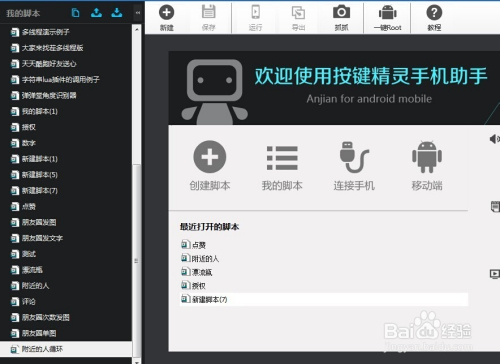Click the speaker icon on right edge
Viewport: 500px width, 364px height.
[x=494, y=139]
